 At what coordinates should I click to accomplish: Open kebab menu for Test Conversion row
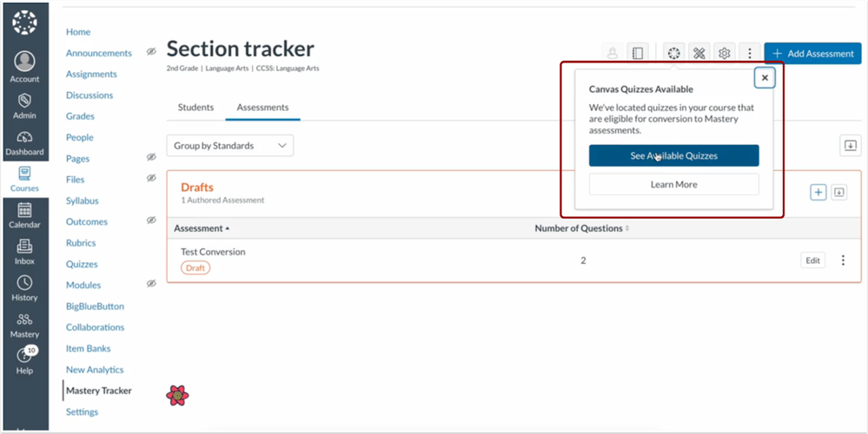pyautogui.click(x=842, y=260)
